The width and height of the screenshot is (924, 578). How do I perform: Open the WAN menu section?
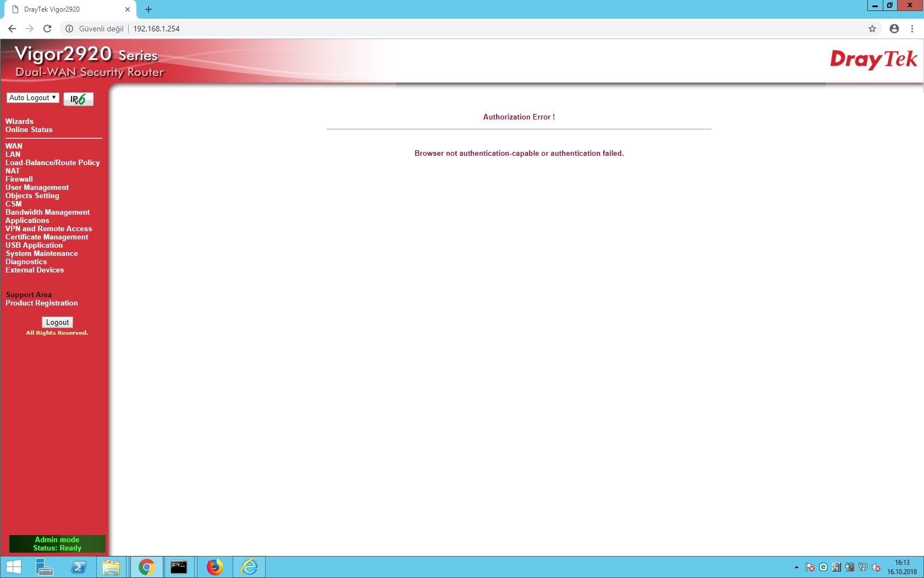pyautogui.click(x=14, y=146)
